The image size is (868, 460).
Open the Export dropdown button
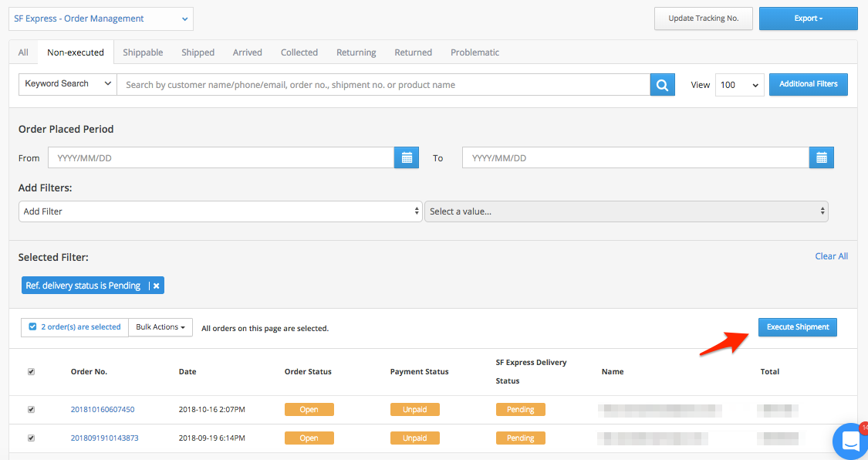pyautogui.click(x=809, y=19)
